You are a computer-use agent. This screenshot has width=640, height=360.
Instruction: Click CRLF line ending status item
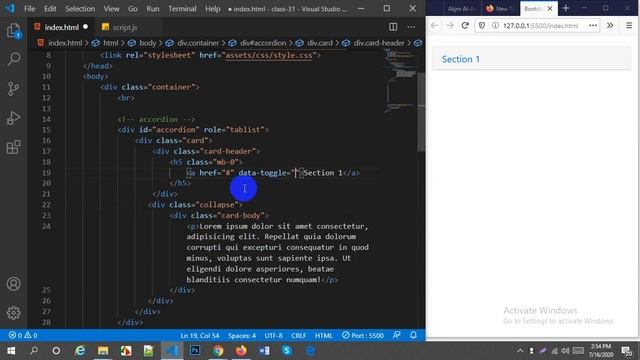[x=298, y=336]
